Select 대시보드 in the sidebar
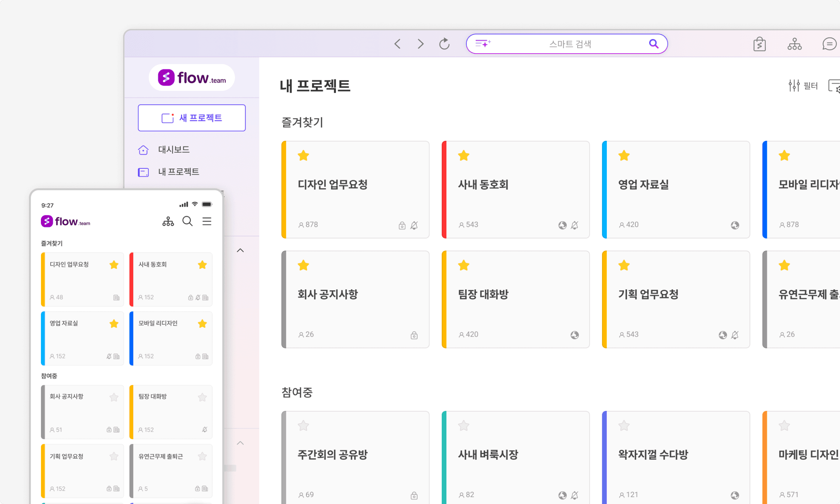This screenshot has width=840, height=504. (x=174, y=150)
